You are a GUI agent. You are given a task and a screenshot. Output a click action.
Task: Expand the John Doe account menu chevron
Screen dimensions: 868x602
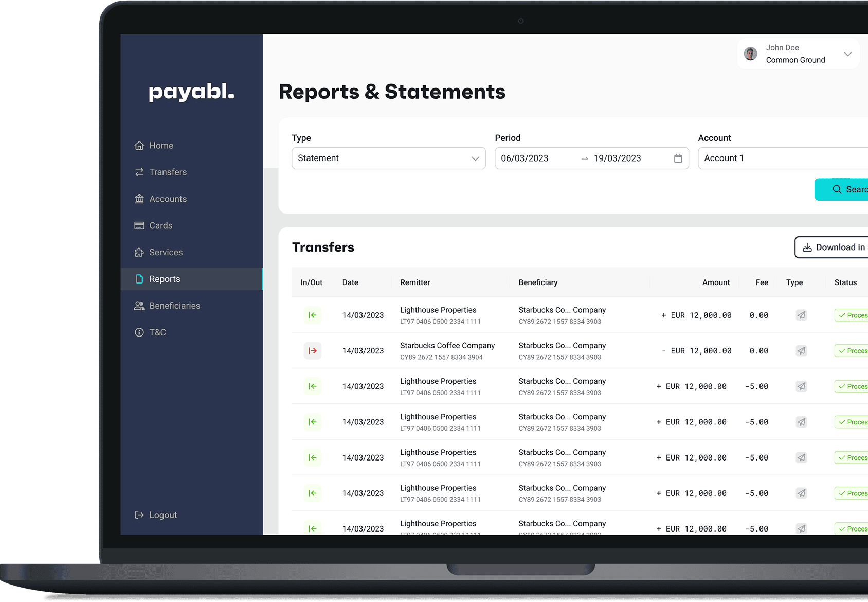(847, 54)
